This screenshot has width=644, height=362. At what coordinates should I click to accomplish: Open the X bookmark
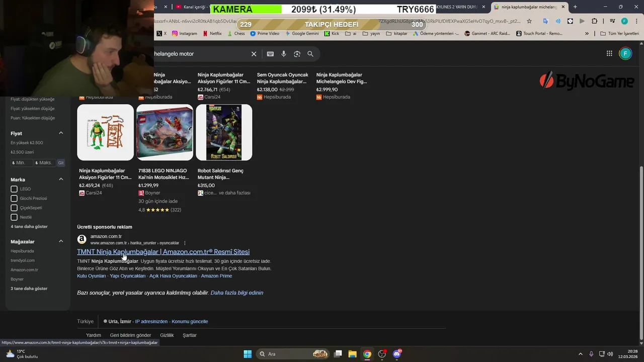162,34
